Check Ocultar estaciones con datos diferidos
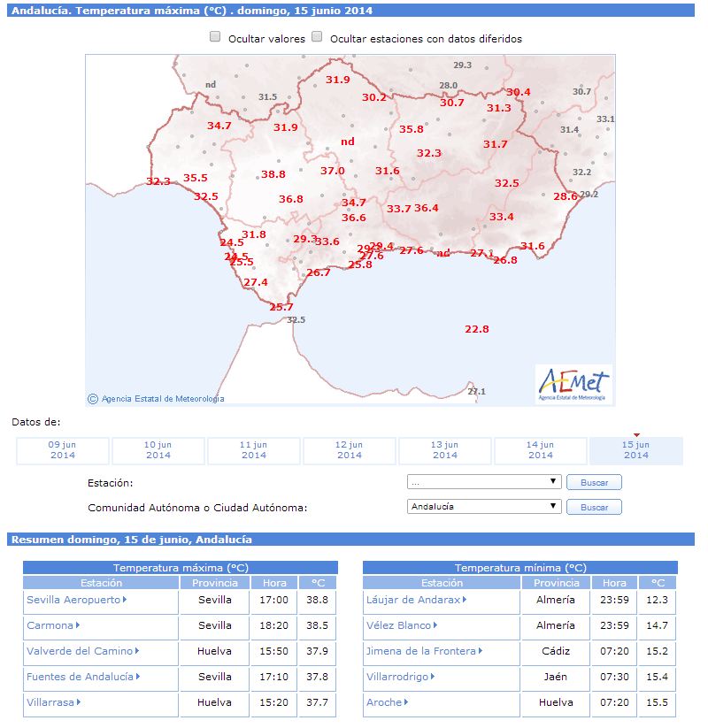This screenshot has height=728, width=708. 317,36
